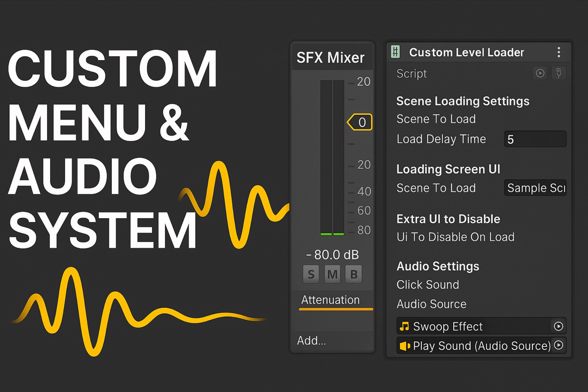Viewport: 588px width, 392px height.
Task: Click the Click Sound property label
Action: click(x=428, y=285)
